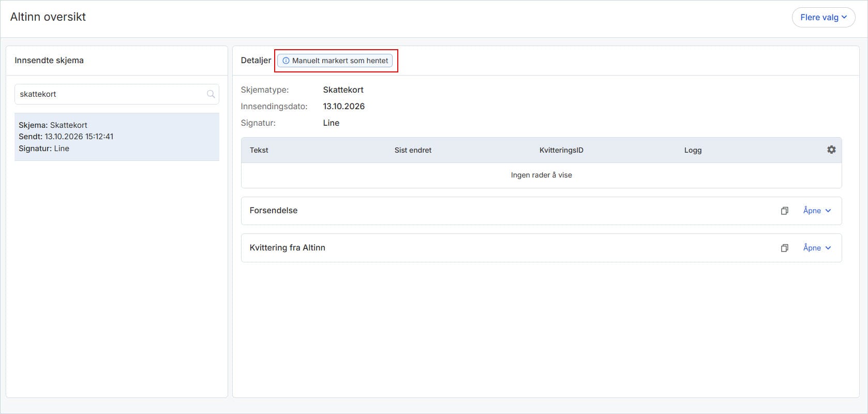Click the Ingen rader å vise message
Screen dimensions: 868x414
coord(541,175)
